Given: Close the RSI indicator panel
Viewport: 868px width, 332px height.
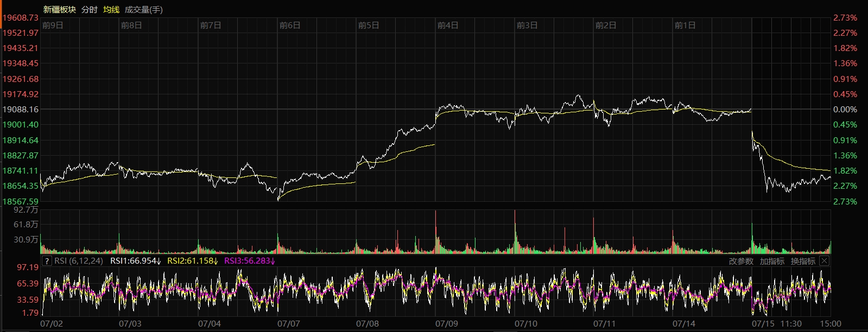Looking at the screenshot, I should 824,261.
